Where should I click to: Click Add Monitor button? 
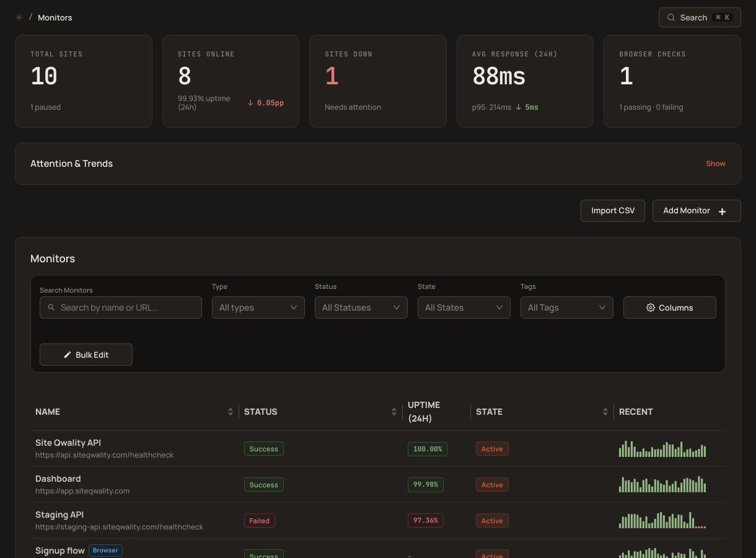coord(697,211)
